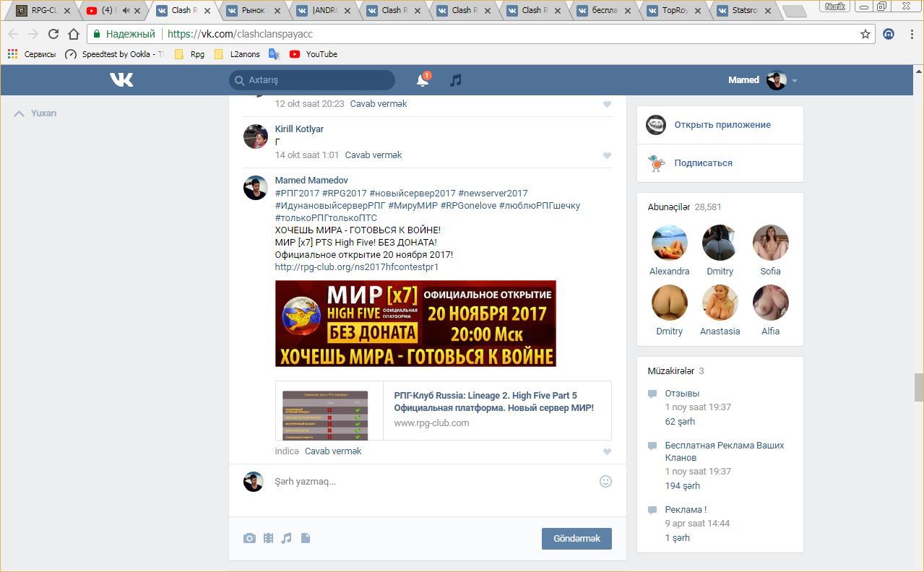The image size is (924, 572).
Task: Open the Реклама ! discussion
Action: point(686,510)
